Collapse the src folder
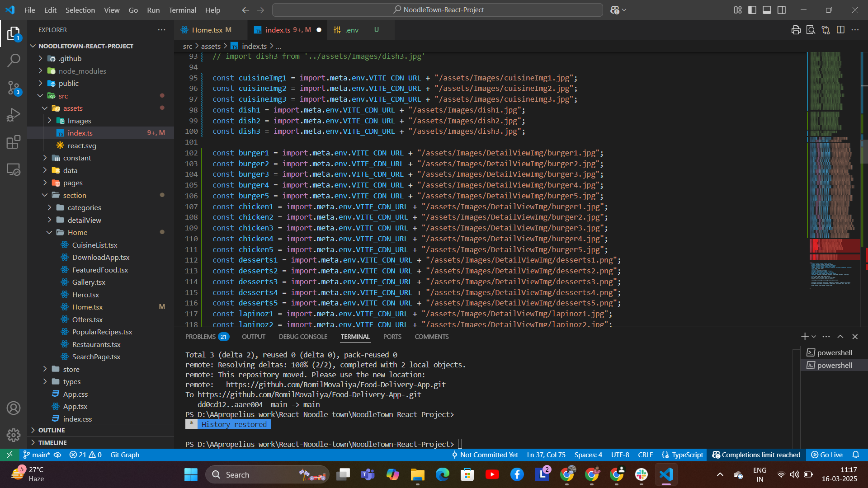Screen dimensions: 868x488 [x=100, y=96]
